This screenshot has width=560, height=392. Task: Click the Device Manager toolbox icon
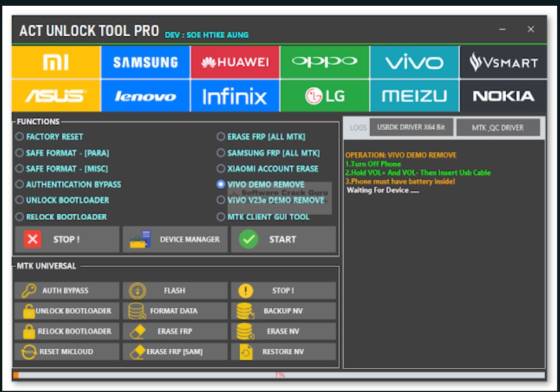click(x=140, y=240)
